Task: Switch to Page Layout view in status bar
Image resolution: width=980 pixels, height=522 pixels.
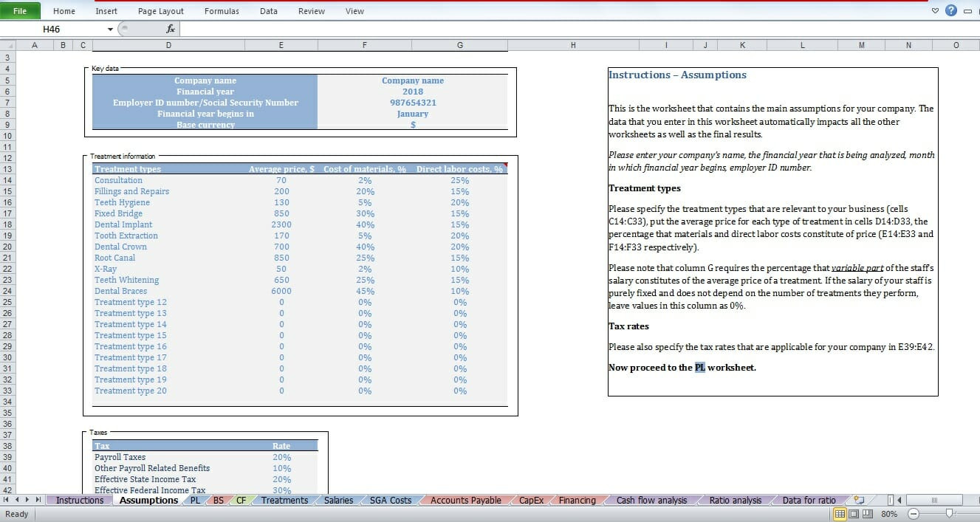Action: tap(852, 513)
